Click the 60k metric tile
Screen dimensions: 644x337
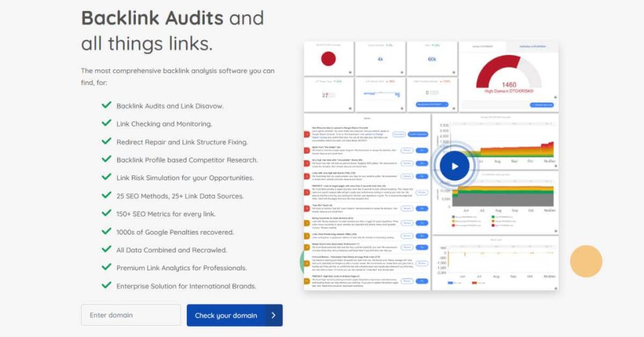431,59
